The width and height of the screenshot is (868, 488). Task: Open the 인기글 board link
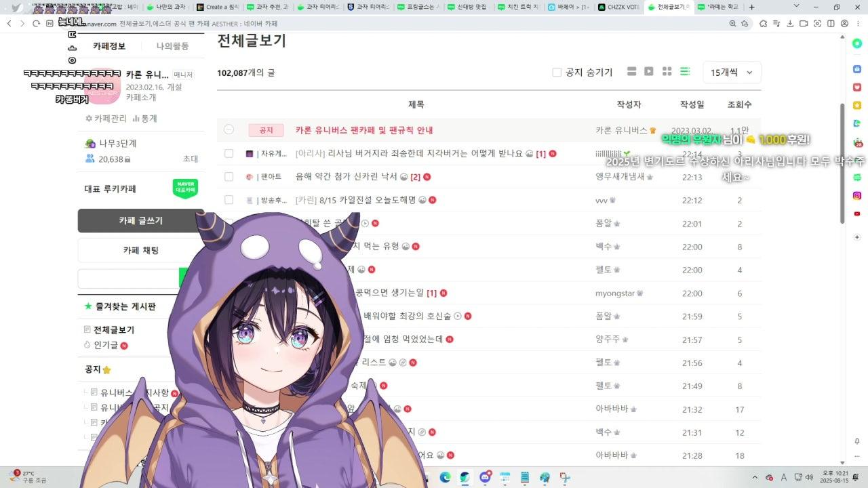(x=106, y=345)
